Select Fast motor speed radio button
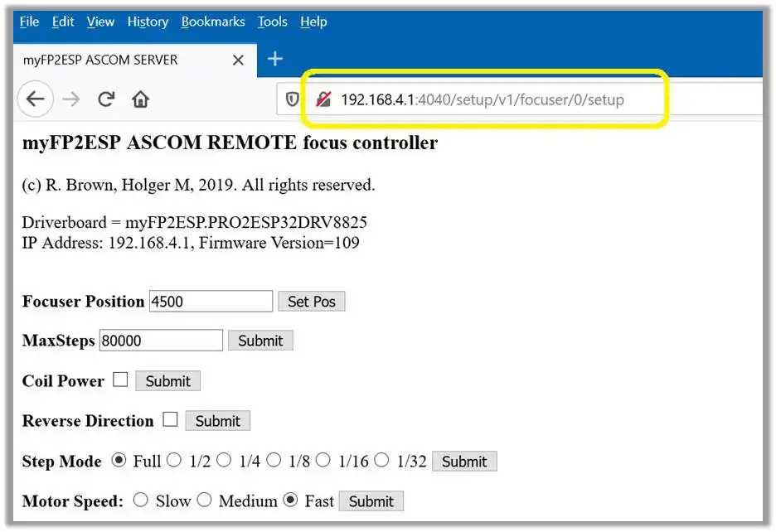This screenshot has width=776, height=532. coord(290,500)
